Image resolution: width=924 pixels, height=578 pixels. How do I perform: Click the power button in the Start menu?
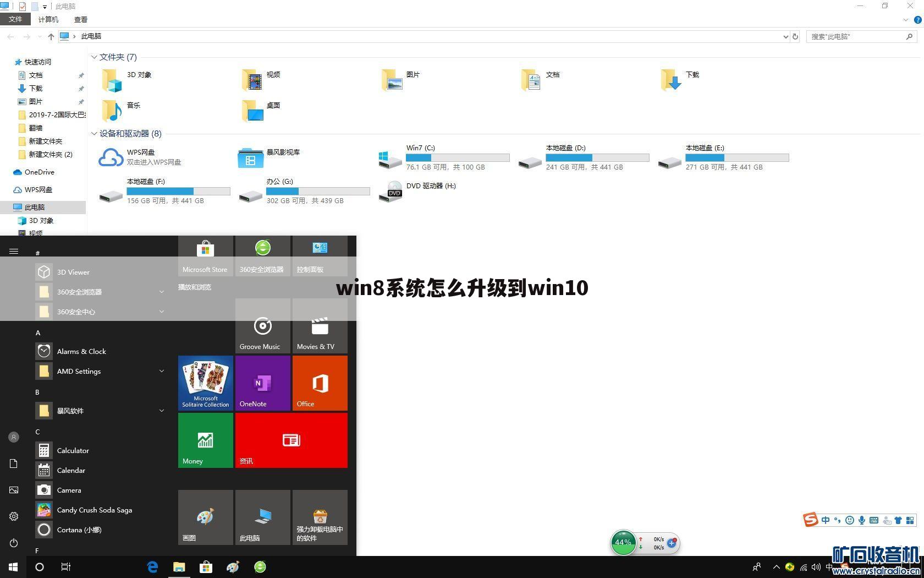(x=13, y=542)
